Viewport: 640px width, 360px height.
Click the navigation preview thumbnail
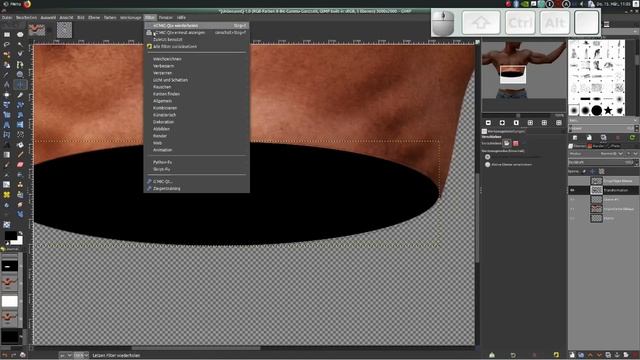(524, 70)
